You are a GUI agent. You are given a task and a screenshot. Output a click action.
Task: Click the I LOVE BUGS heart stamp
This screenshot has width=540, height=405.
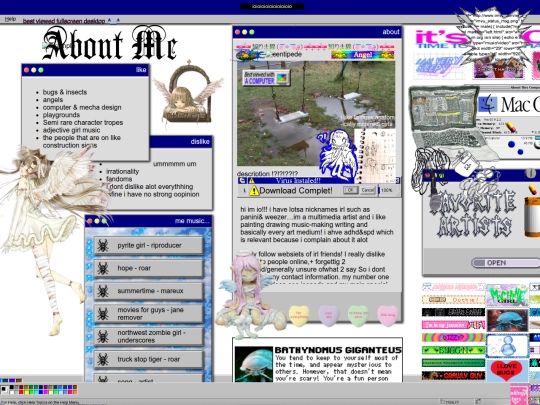pos(507,371)
